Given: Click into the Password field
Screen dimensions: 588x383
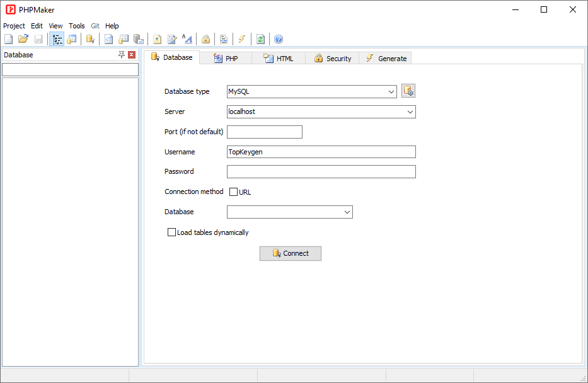Looking at the screenshot, I should point(321,171).
